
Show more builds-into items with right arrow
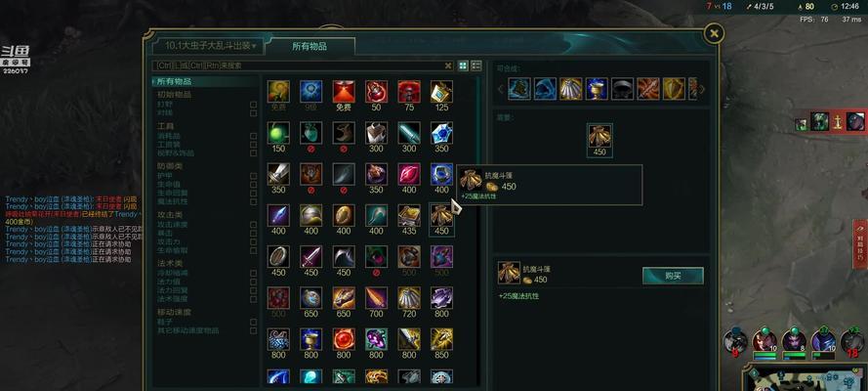[702, 89]
